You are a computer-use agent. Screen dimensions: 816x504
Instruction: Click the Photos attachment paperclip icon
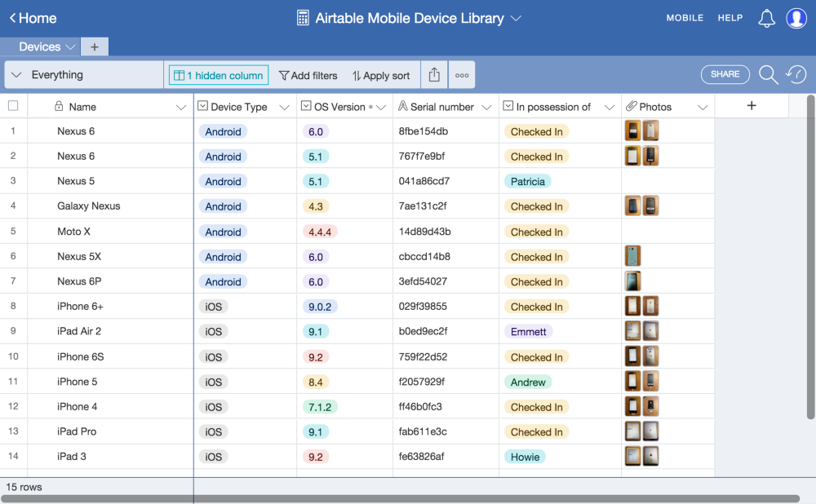[x=632, y=106]
